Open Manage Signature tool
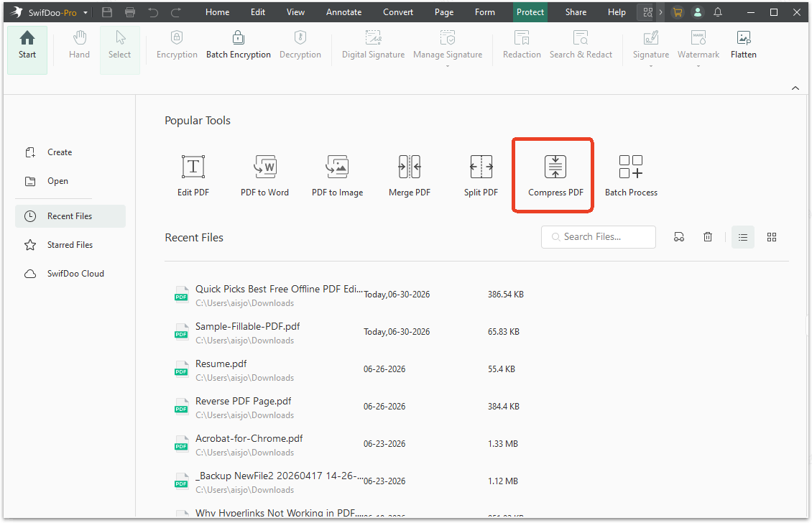This screenshot has height=523, width=812. (448, 45)
